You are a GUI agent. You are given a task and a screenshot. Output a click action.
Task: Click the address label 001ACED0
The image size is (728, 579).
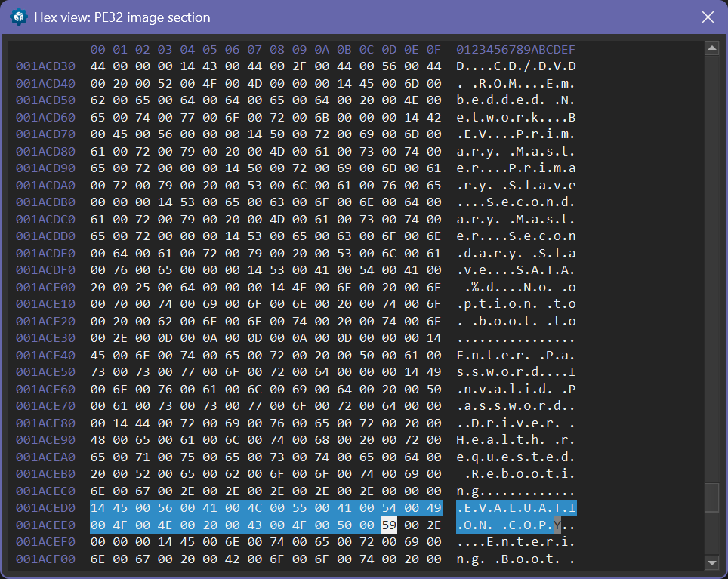click(45, 508)
